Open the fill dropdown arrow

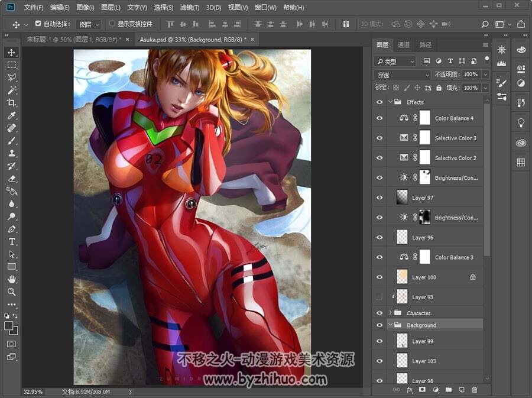[485, 88]
